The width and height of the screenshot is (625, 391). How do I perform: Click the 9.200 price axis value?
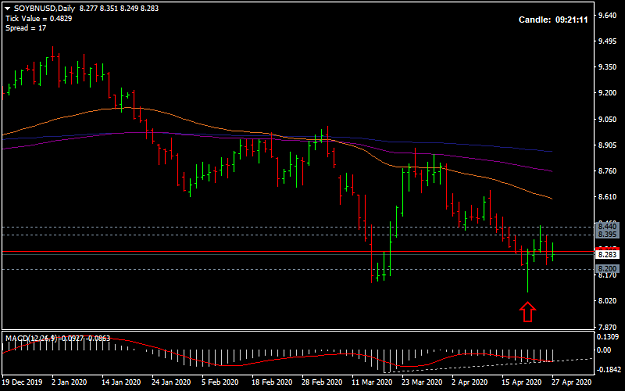(607, 93)
